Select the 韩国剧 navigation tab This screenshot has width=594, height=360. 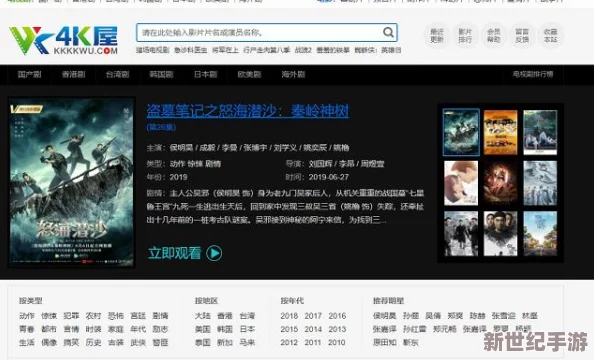coord(161,74)
